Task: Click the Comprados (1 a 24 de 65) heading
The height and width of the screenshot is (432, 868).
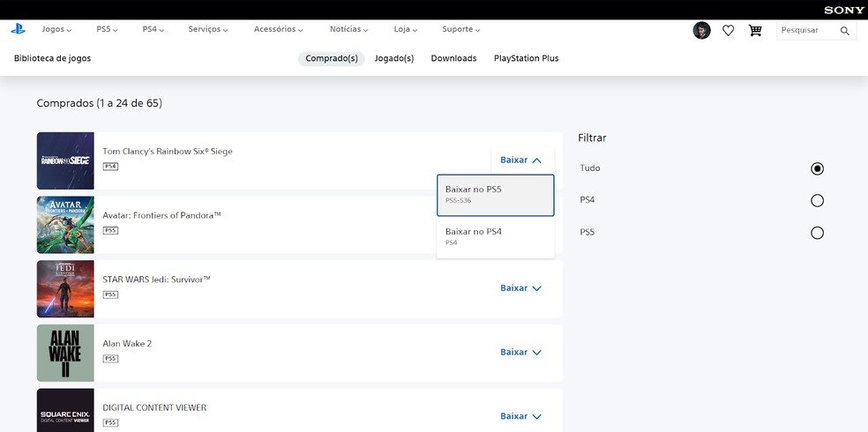Action: point(99,103)
